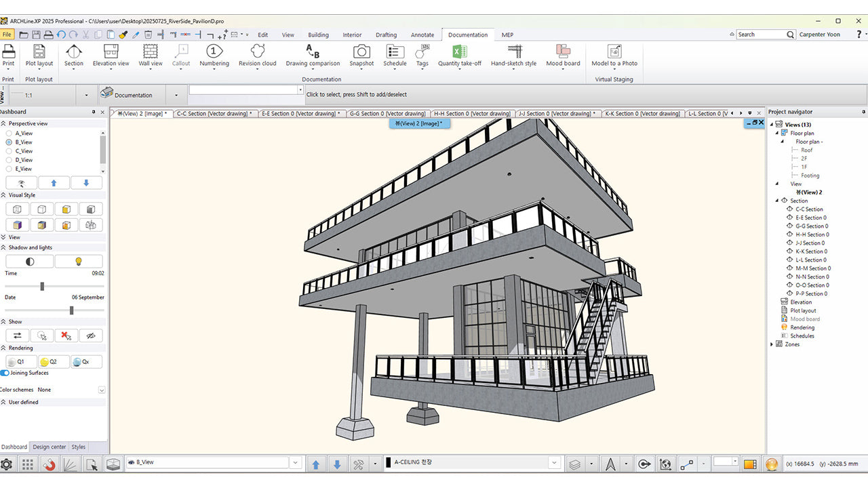This screenshot has width=868, height=488.
Task: Collapse the Section tree in navigator
Action: point(778,201)
